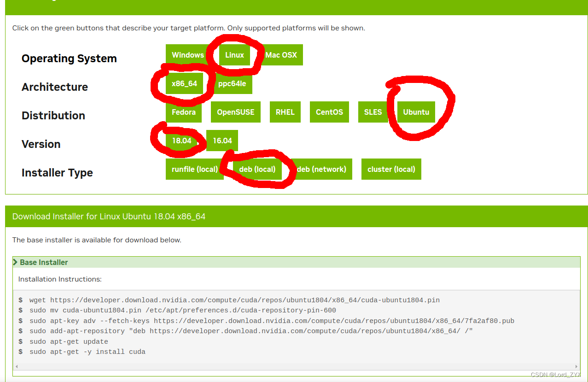The image size is (588, 382).
Task: Click the code block horizontal scrollbar
Action: click(297, 367)
